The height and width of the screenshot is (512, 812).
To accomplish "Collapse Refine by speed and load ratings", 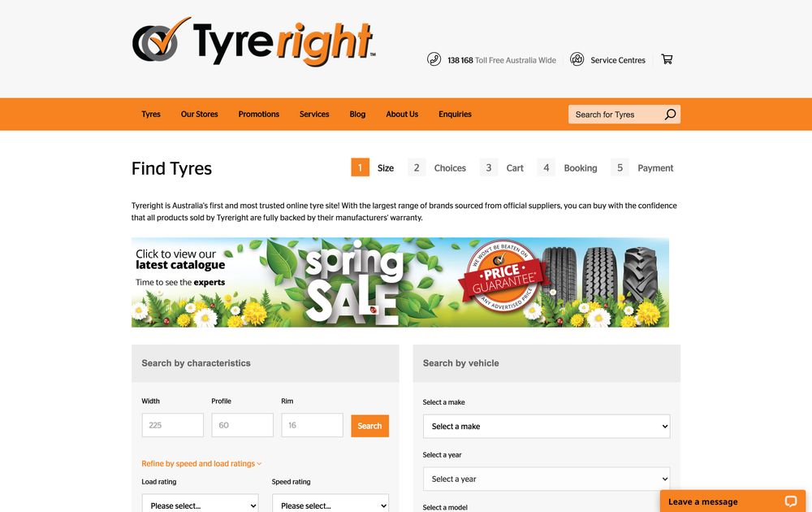I will [201, 463].
